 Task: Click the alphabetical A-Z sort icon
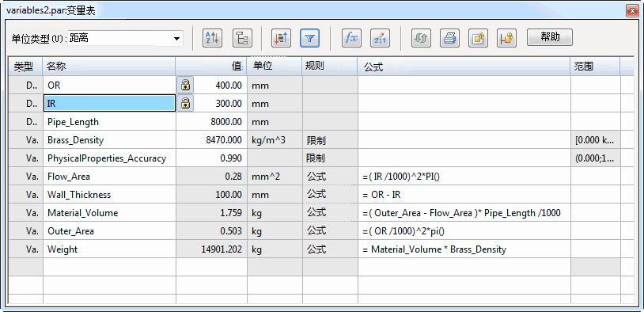(x=212, y=38)
